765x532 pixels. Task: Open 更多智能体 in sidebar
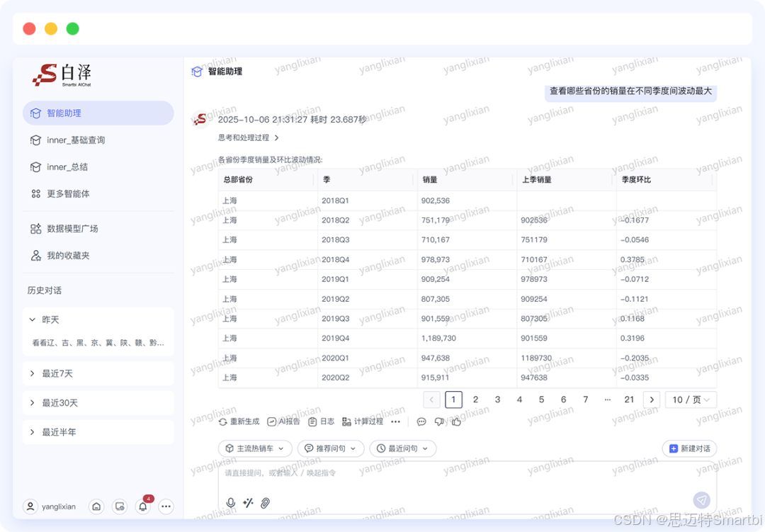[x=98, y=194]
